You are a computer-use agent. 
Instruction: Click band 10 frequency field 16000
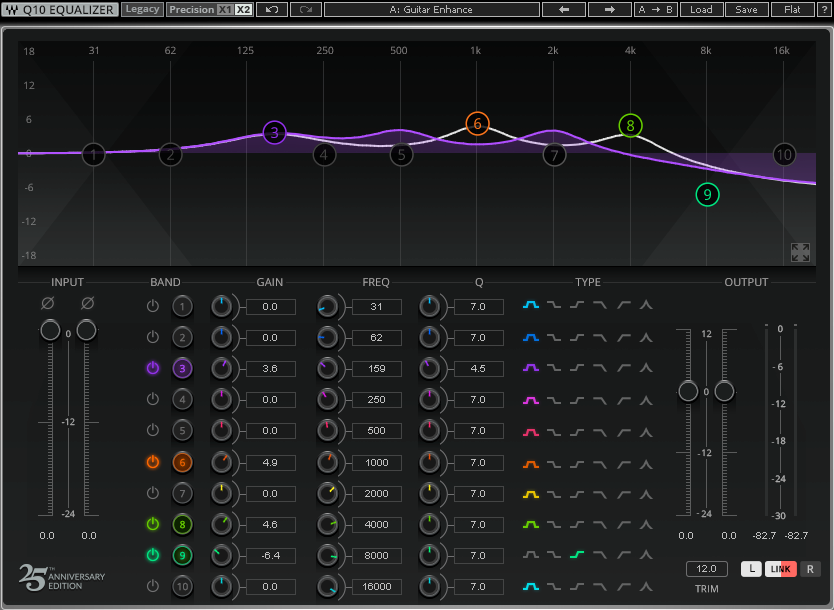coord(377,587)
